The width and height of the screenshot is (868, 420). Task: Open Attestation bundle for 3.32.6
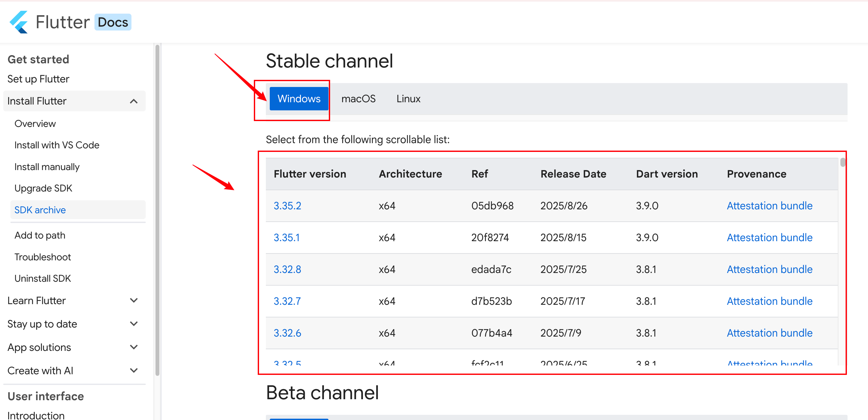coord(769,333)
